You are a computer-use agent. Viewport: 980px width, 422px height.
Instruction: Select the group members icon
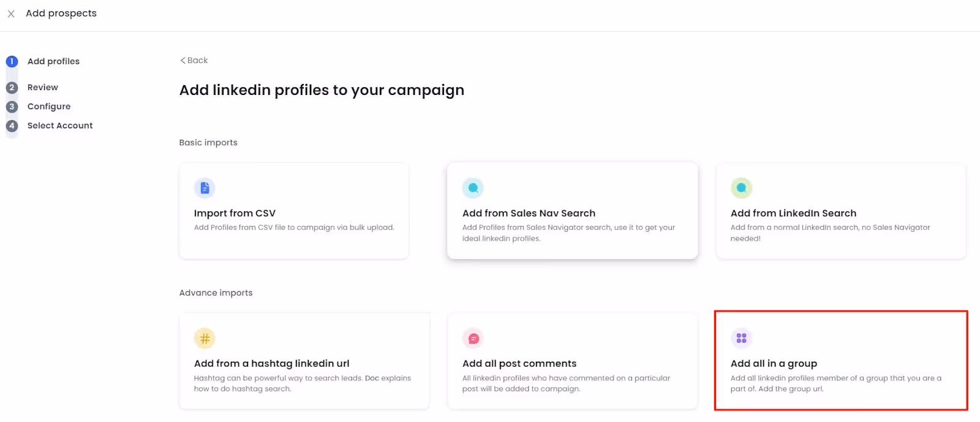741,337
